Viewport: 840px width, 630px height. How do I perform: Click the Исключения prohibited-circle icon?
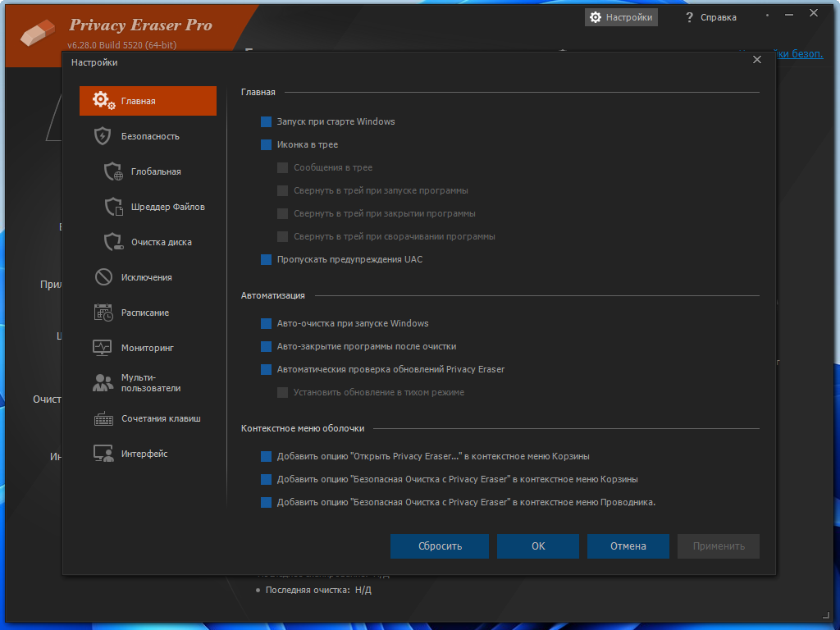point(103,277)
